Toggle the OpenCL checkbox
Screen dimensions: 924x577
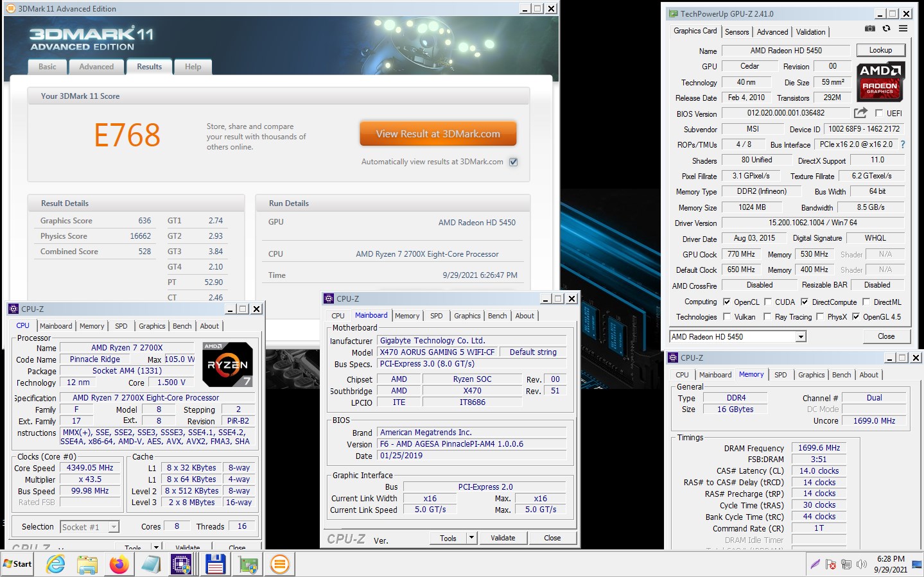pos(727,302)
